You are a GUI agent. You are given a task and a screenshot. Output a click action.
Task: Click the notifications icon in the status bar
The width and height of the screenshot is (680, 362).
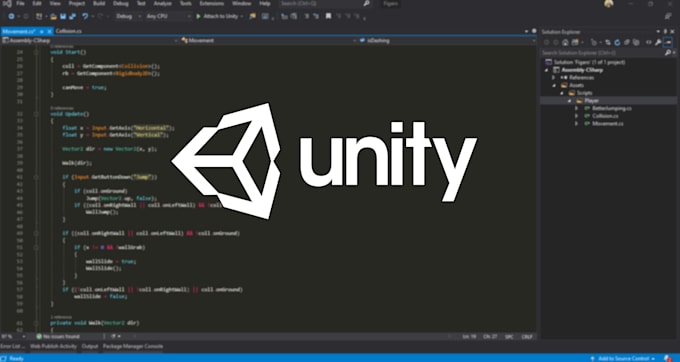pos(668,358)
